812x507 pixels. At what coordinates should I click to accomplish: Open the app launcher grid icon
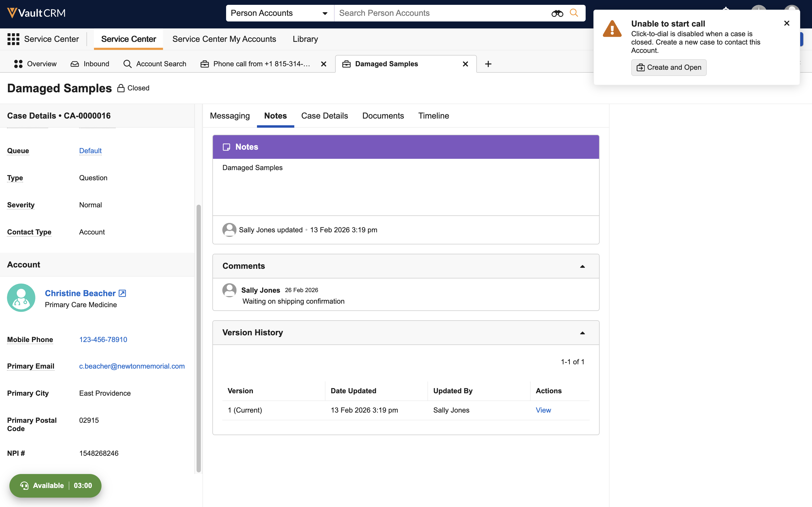point(13,39)
